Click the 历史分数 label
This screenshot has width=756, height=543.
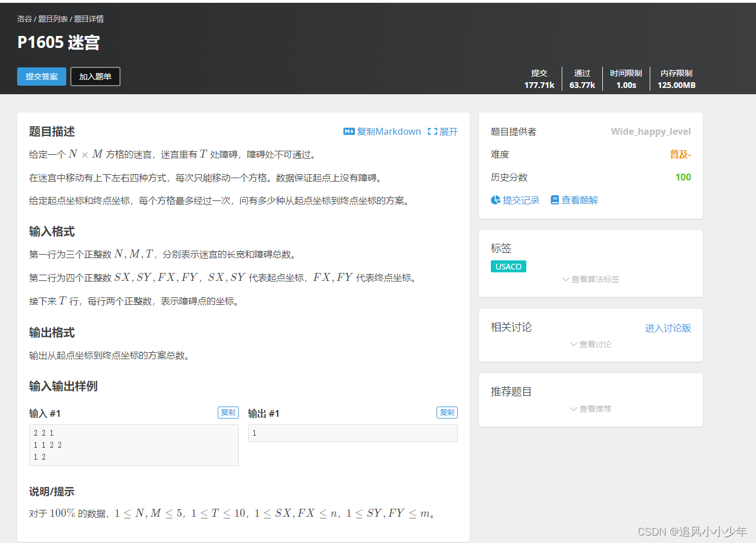[509, 177]
